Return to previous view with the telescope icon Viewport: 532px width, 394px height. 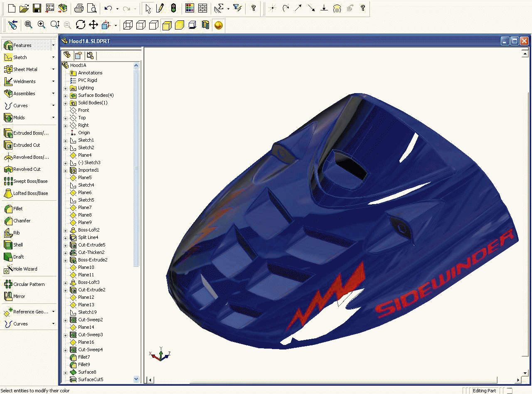12,25
